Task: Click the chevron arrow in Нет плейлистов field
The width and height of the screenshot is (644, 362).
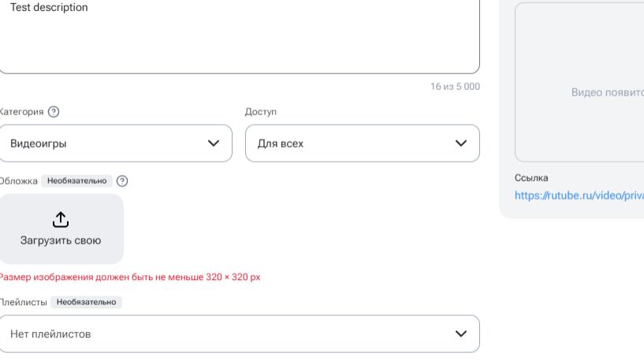Action: [x=461, y=334]
